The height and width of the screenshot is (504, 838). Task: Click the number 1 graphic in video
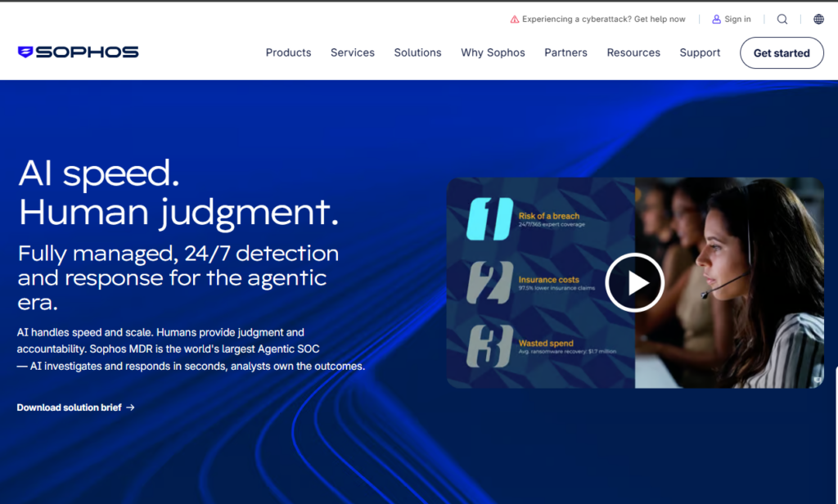[489, 219]
